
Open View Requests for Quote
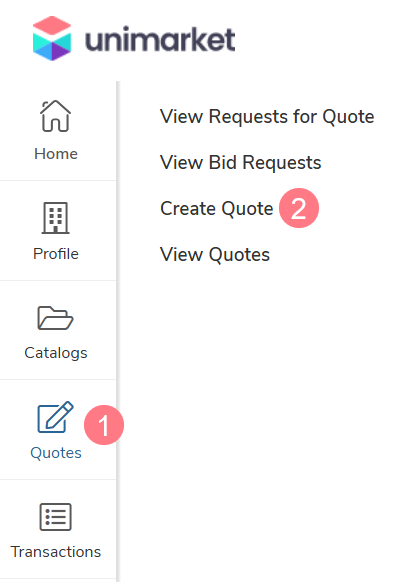(267, 117)
